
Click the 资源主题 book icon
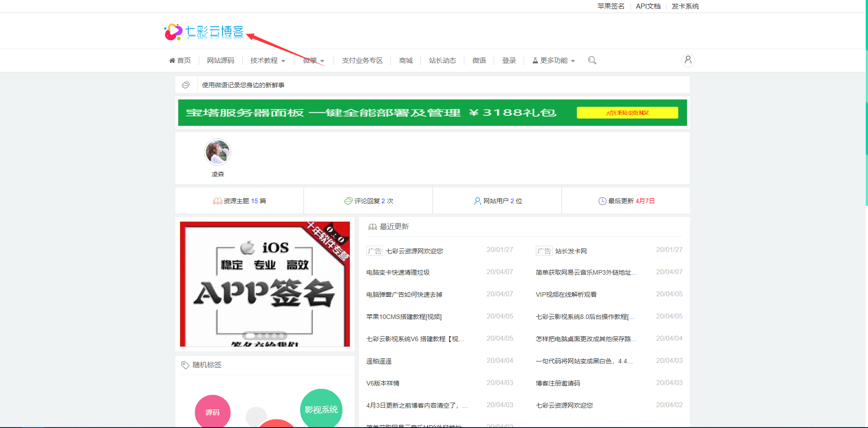(x=217, y=201)
